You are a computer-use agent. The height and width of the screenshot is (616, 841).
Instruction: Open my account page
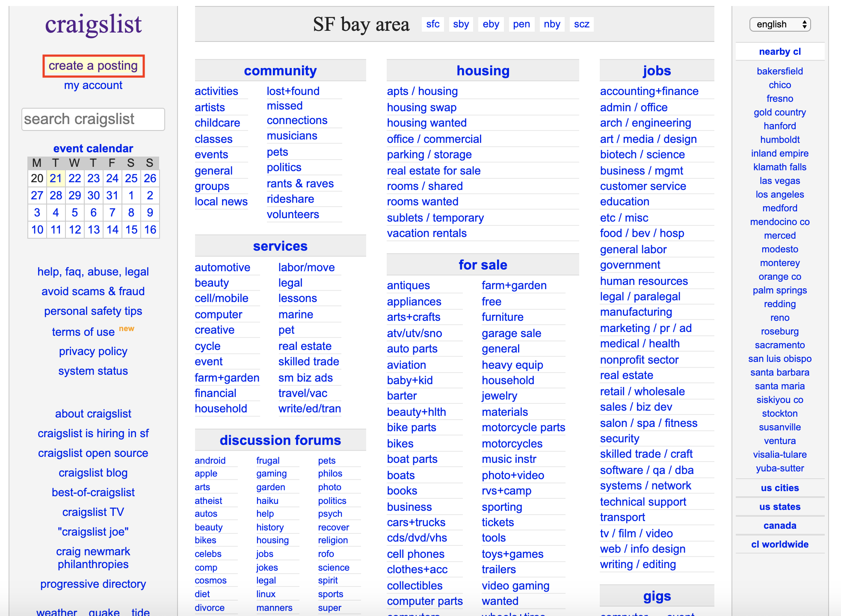click(x=93, y=85)
